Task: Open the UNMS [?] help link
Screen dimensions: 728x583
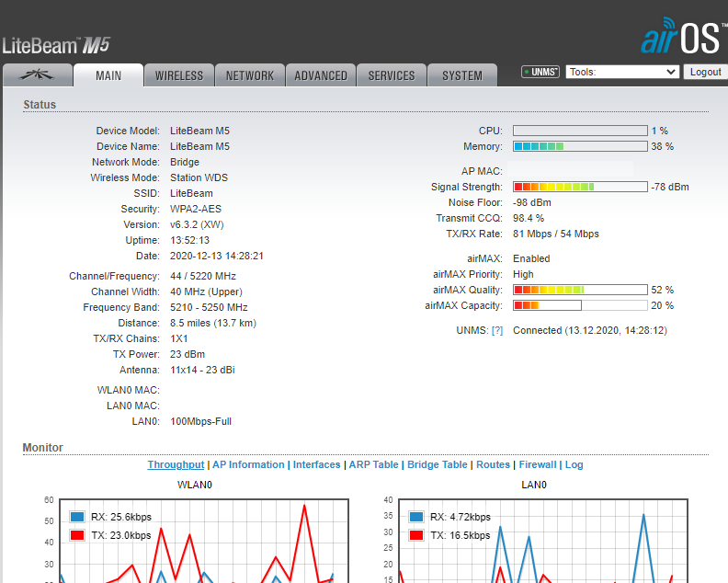Action: 497,330
